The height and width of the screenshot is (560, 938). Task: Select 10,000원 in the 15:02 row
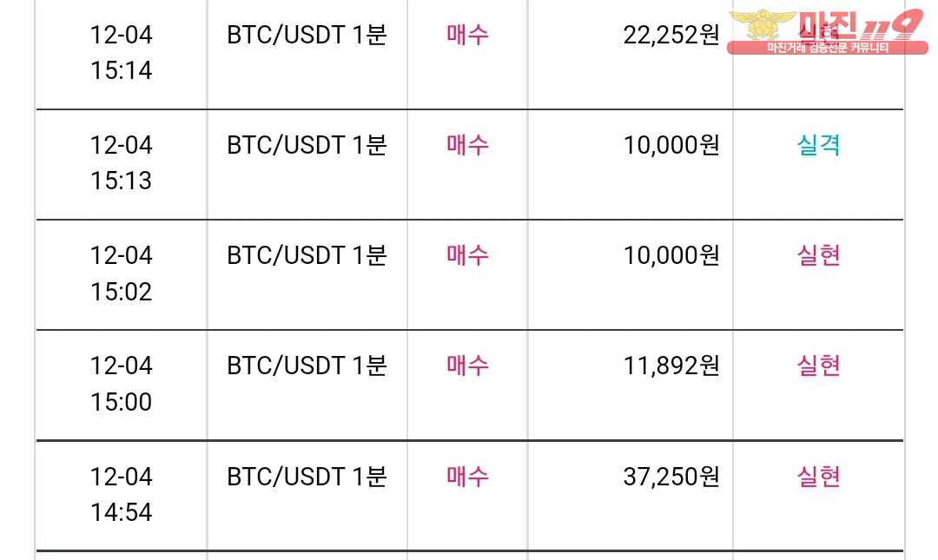click(x=671, y=255)
